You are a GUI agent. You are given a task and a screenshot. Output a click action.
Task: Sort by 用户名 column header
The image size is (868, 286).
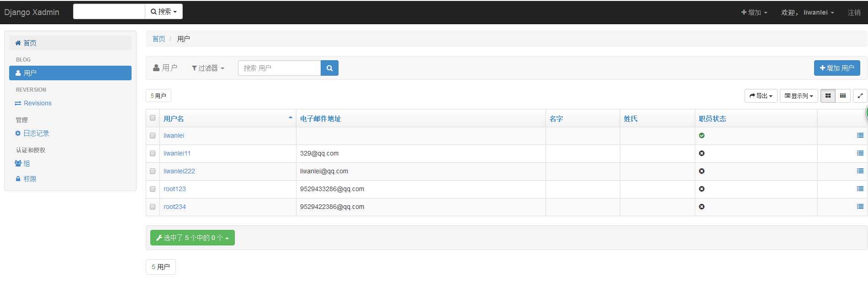tap(174, 119)
